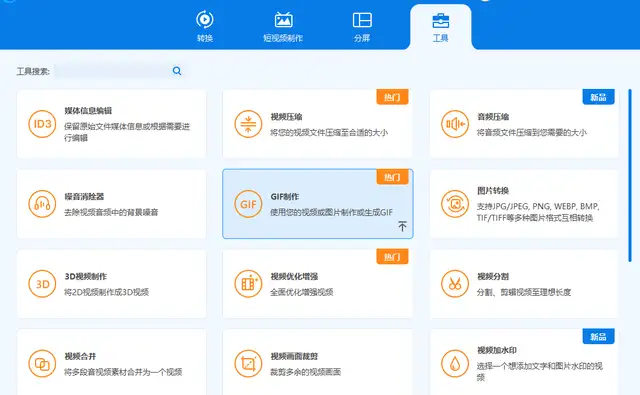The image size is (640, 395).
Task: Open 媒体信息编辑 tool title
Action: click(x=88, y=111)
